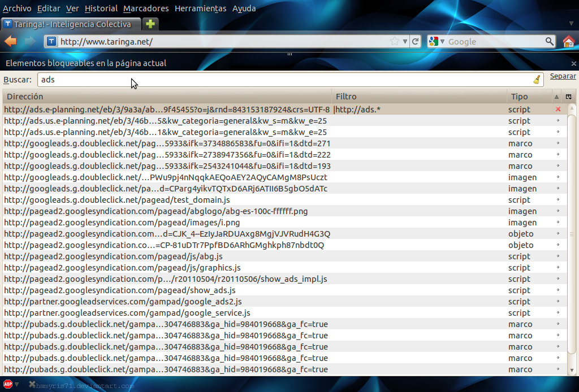Bookmark this page with the star icon
This screenshot has width=579, height=392.
point(394,41)
